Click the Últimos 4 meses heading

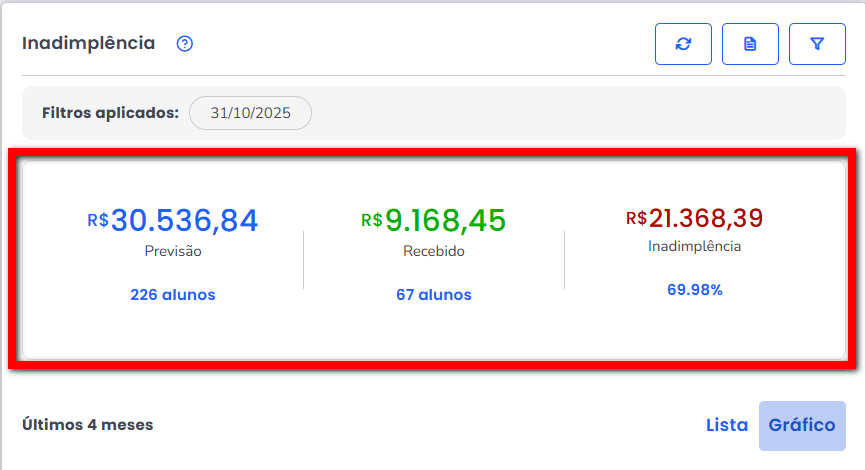coord(88,425)
